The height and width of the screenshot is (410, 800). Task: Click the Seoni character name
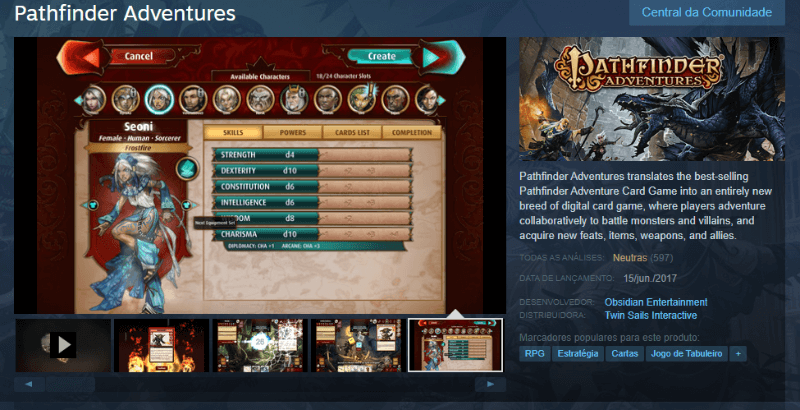click(136, 126)
